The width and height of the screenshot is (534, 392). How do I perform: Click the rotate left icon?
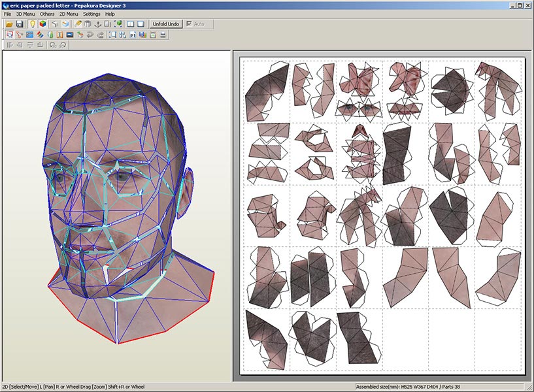[x=52, y=45]
